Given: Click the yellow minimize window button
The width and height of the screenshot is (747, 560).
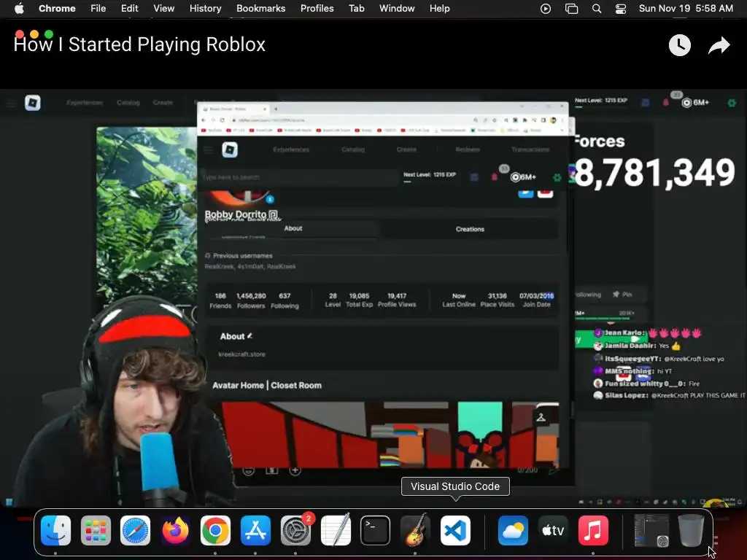Looking at the screenshot, I should [x=34, y=34].
